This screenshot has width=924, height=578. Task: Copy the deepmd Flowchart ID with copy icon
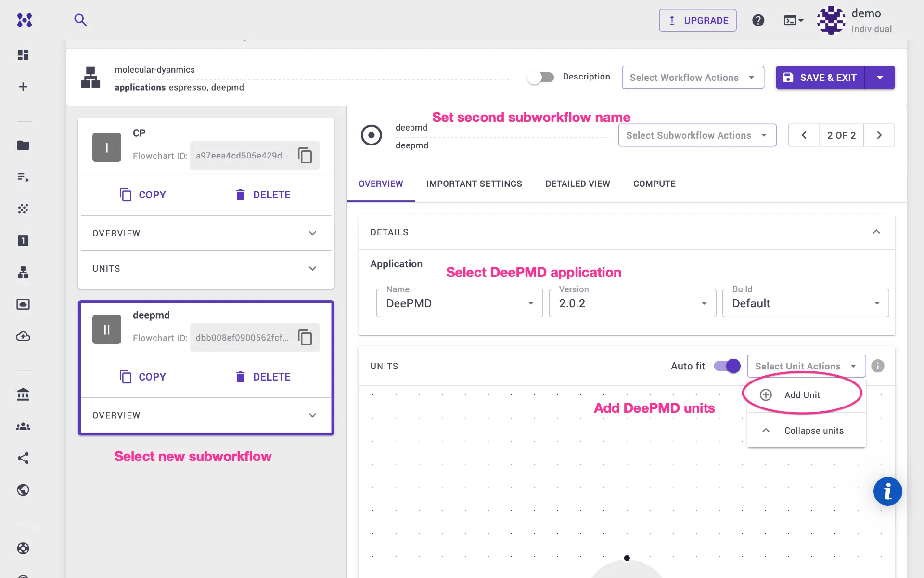point(305,337)
